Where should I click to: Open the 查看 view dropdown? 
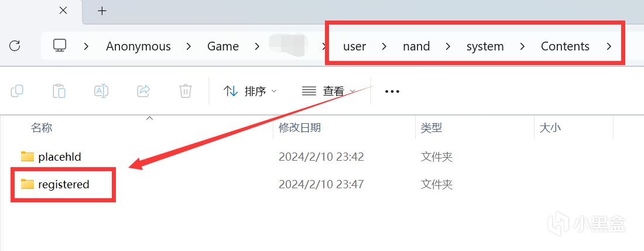[x=328, y=91]
